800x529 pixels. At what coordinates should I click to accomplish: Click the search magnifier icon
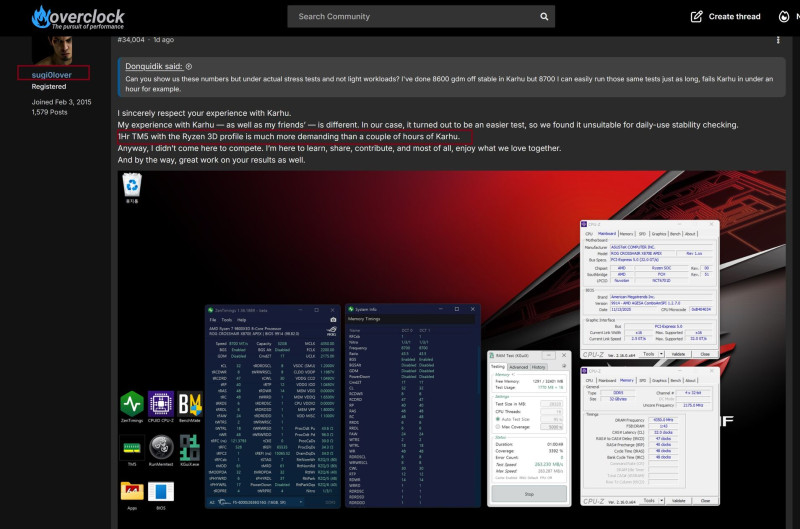click(x=544, y=16)
